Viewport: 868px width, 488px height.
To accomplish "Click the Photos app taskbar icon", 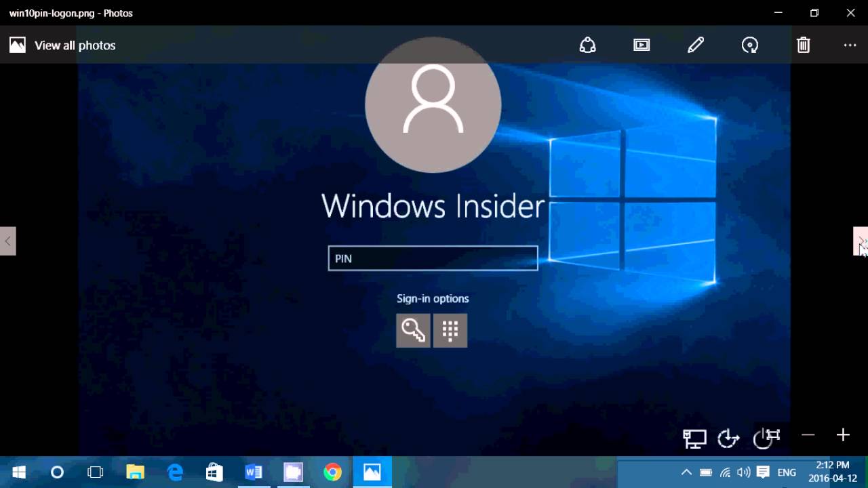I will coord(372,472).
